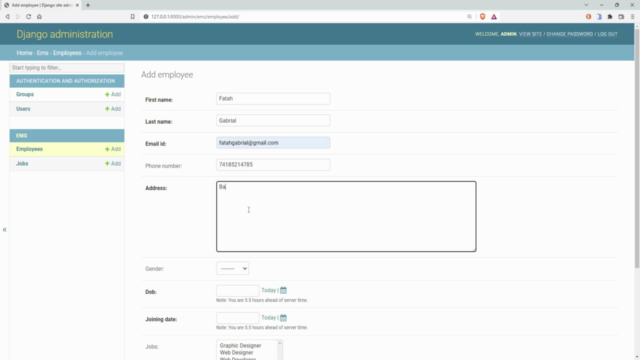
Task: Select Graphic Designer in Jobs list
Action: point(240,346)
